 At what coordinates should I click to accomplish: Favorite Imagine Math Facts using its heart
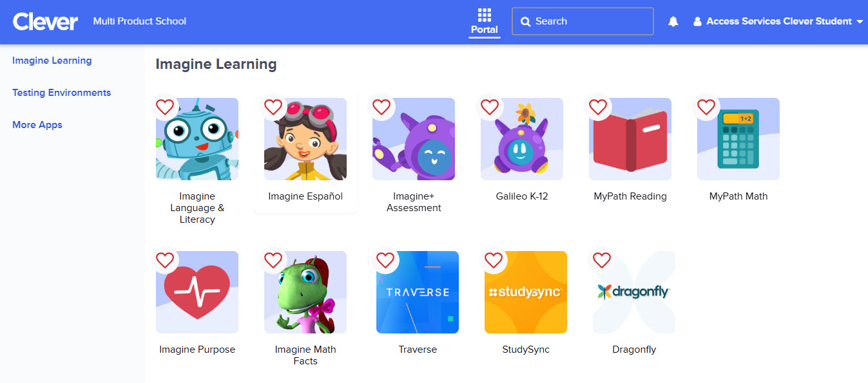pyautogui.click(x=273, y=260)
